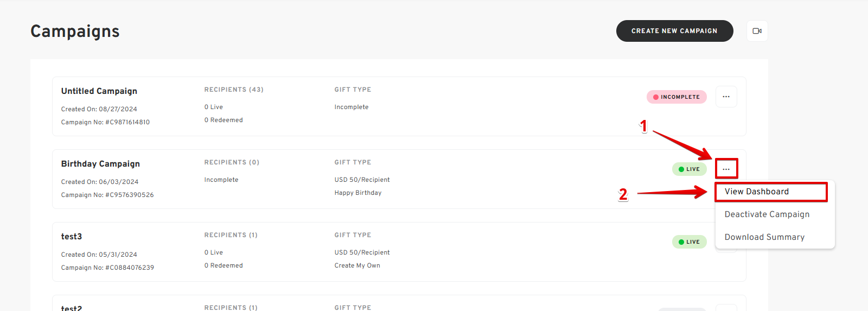This screenshot has height=311, width=868.
Task: Click the video camera icon button
Action: pos(757,31)
